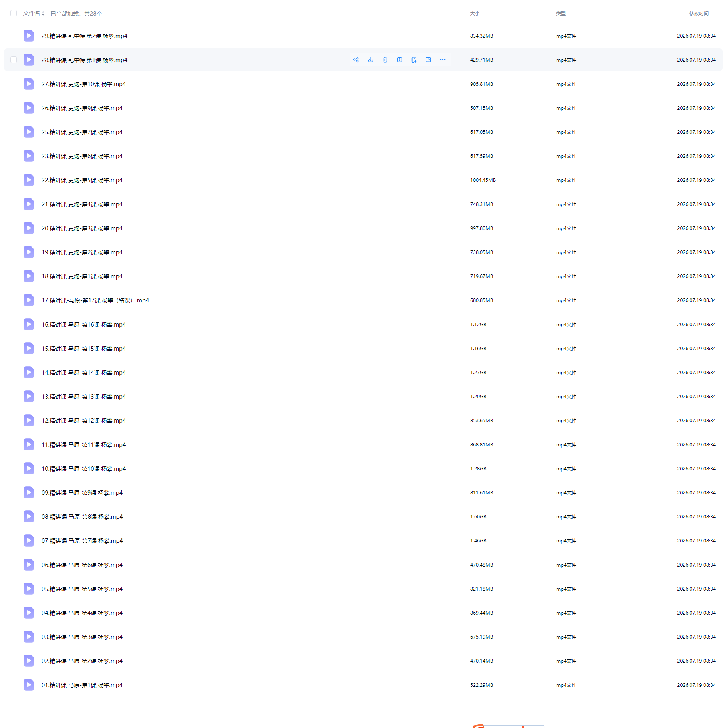Select file name 06.精讲课 马原-第6课 杨攀.mp4
The width and height of the screenshot is (725, 728).
[x=82, y=565]
